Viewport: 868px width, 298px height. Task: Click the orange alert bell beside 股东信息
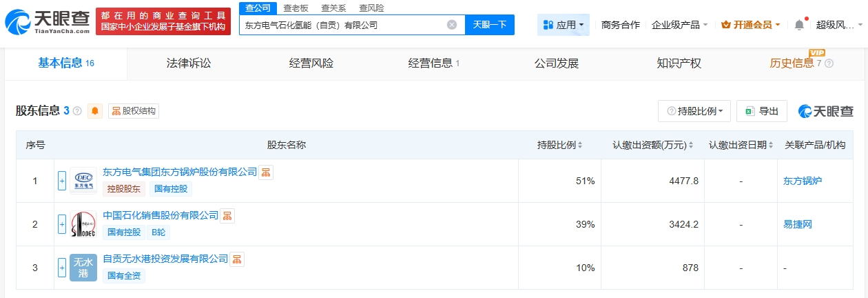pyautogui.click(x=95, y=111)
